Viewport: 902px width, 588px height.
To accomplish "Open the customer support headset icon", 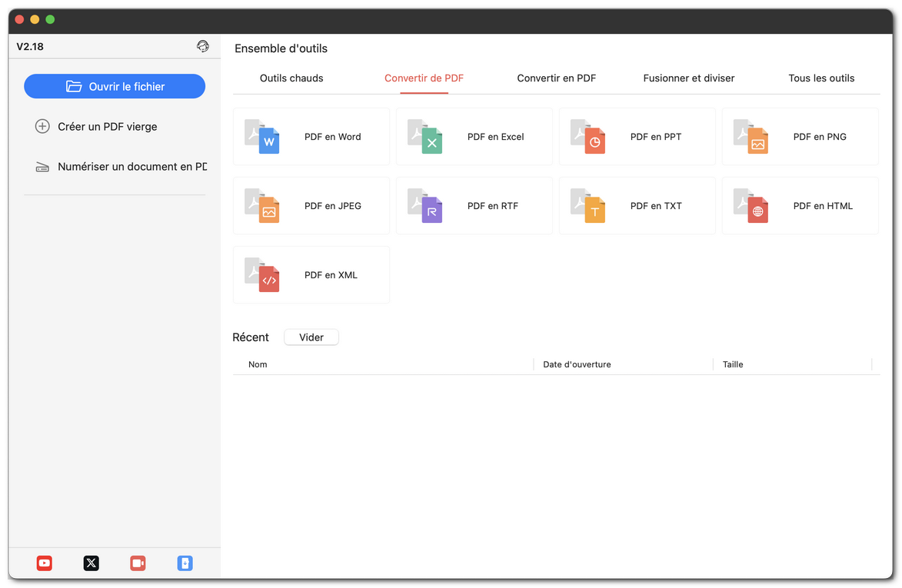I will pyautogui.click(x=202, y=46).
